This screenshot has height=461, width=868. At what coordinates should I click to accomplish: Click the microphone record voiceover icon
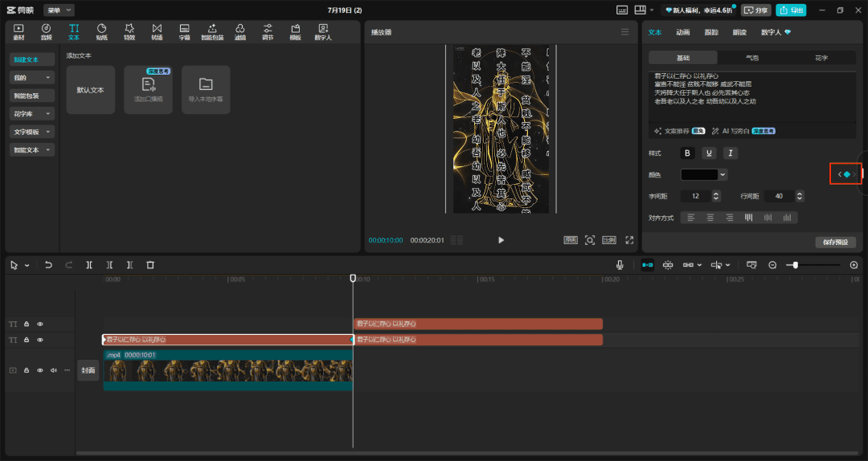point(620,265)
